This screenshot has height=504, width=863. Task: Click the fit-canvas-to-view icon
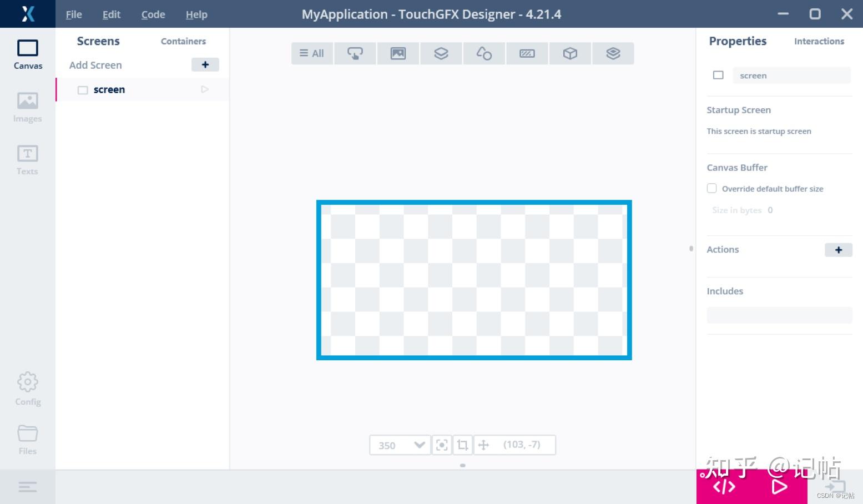[x=442, y=445]
